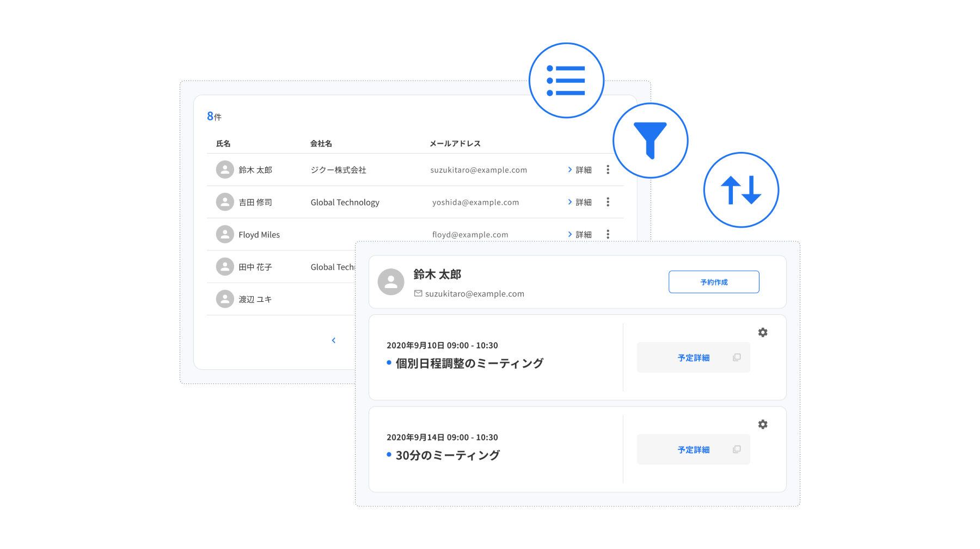
Task: Click the list view circle icon
Action: [566, 81]
